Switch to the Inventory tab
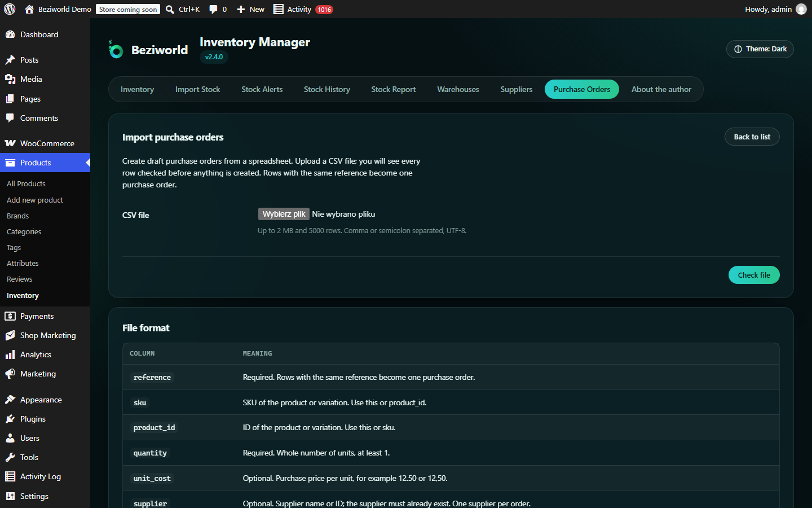Viewport: 812px width, 508px height. click(137, 89)
